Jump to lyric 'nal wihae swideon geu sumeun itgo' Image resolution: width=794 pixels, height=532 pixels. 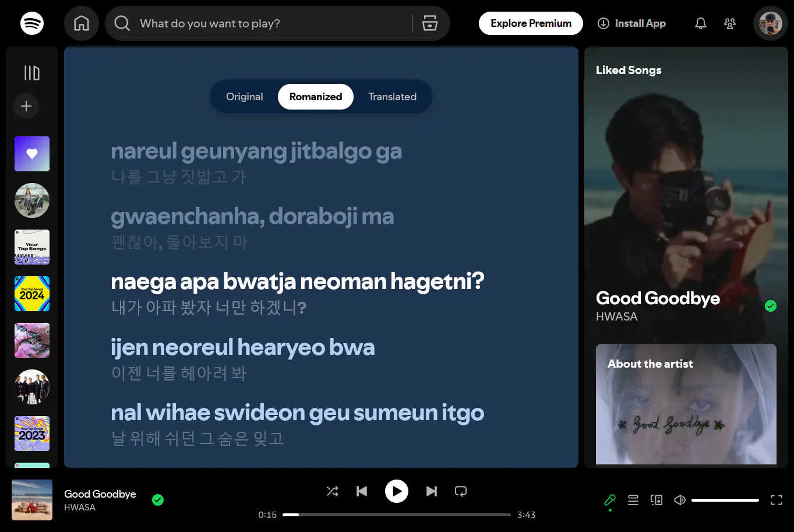click(298, 413)
